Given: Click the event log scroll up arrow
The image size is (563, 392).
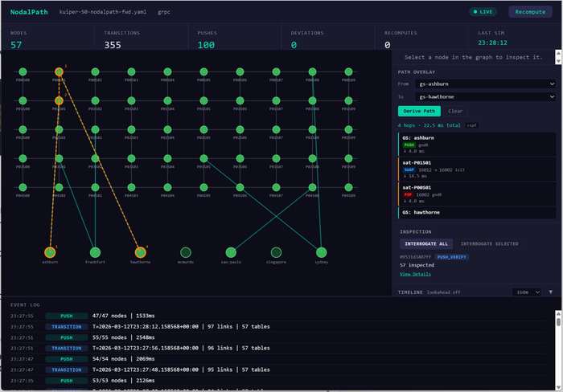Looking at the screenshot, I should (x=558, y=314).
